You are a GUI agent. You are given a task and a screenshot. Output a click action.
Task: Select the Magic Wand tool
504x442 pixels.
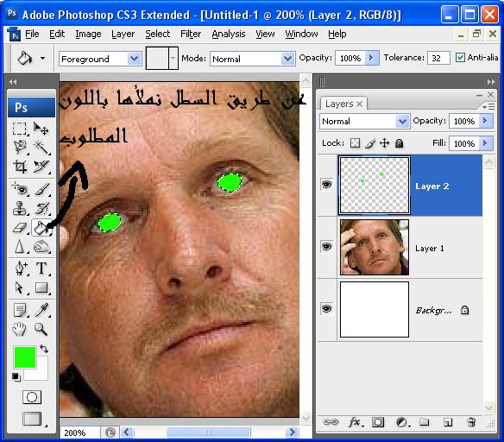point(41,148)
